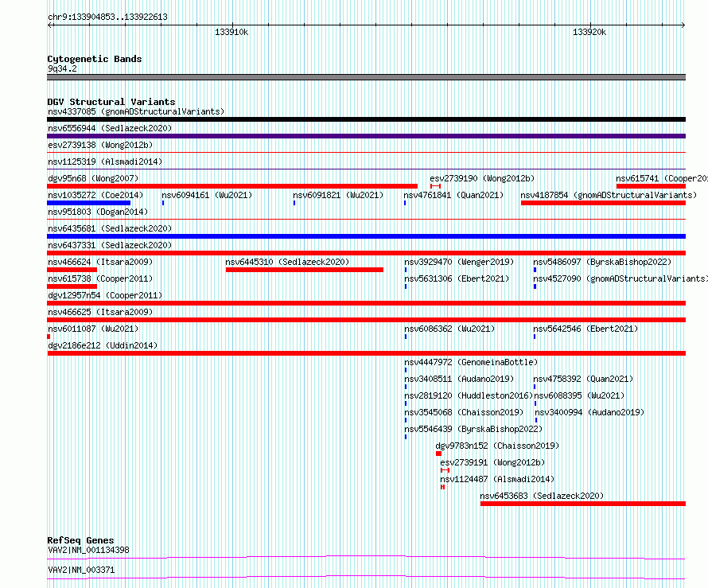This screenshot has width=708, height=588.
Task: Click nsv3408511 (Audano2019) label
Action: point(459,379)
